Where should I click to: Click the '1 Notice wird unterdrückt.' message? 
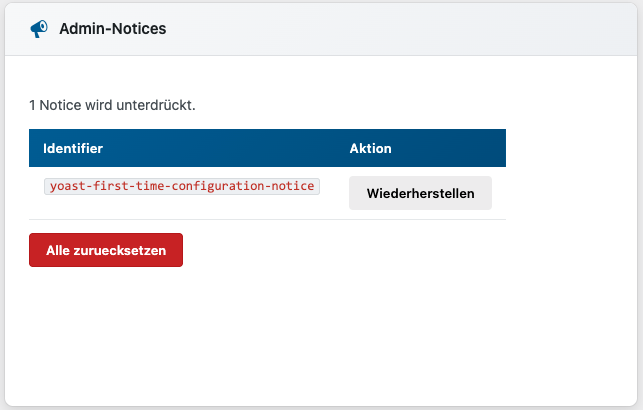(x=112, y=104)
